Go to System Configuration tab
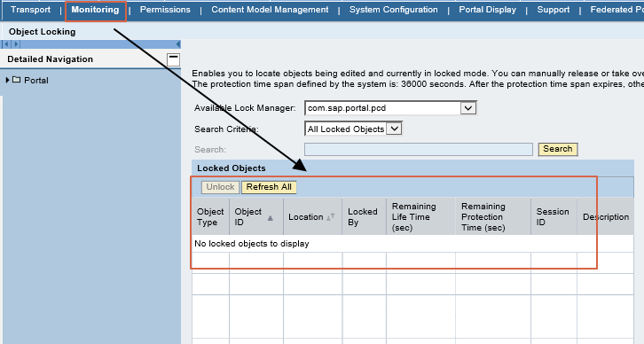 pos(394,10)
